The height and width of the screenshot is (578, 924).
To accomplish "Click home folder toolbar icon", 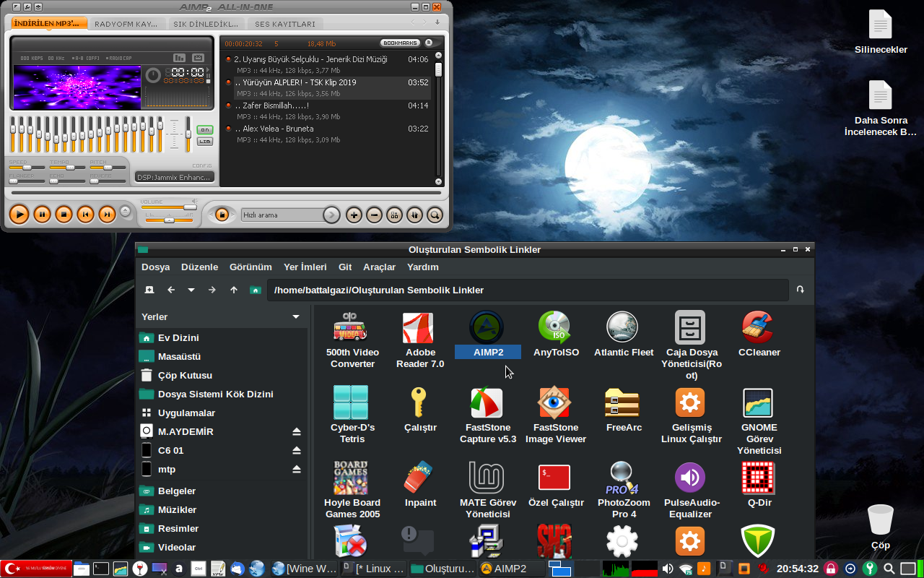I will [255, 290].
